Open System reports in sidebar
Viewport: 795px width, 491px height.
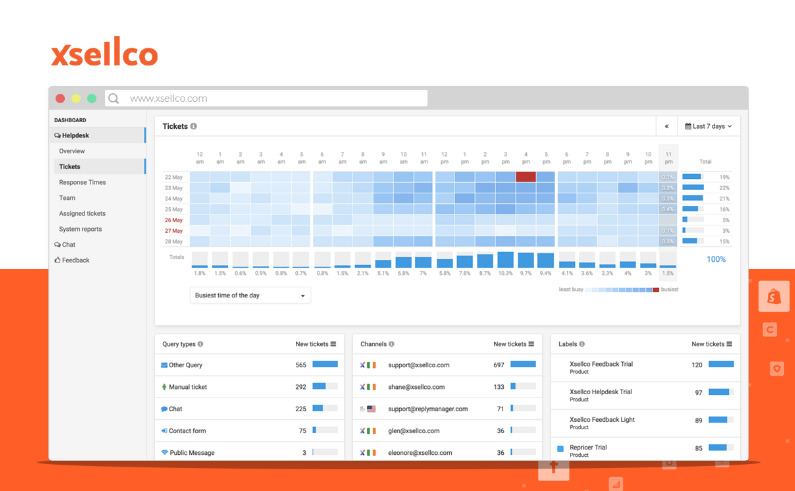click(80, 229)
